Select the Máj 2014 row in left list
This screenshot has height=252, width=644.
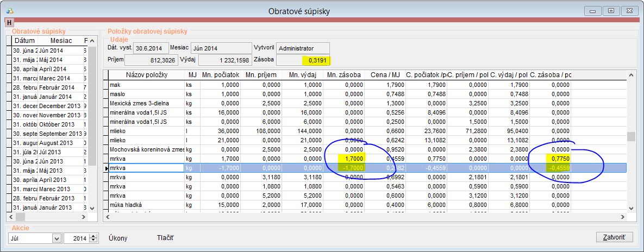(x=49, y=60)
